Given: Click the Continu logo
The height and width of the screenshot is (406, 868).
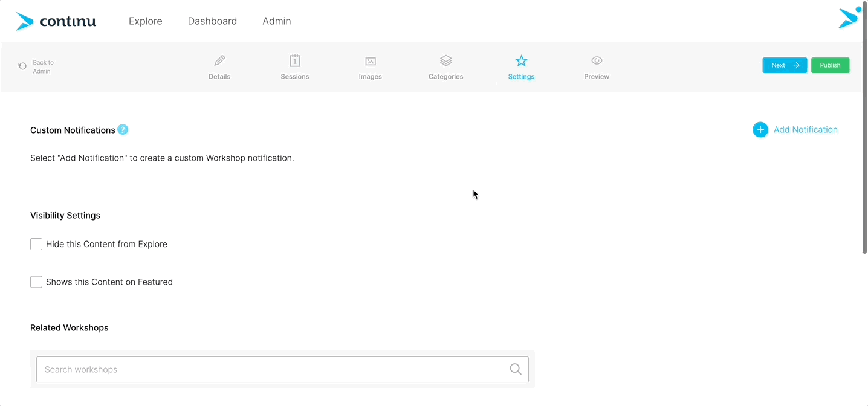Looking at the screenshot, I should pos(56,21).
